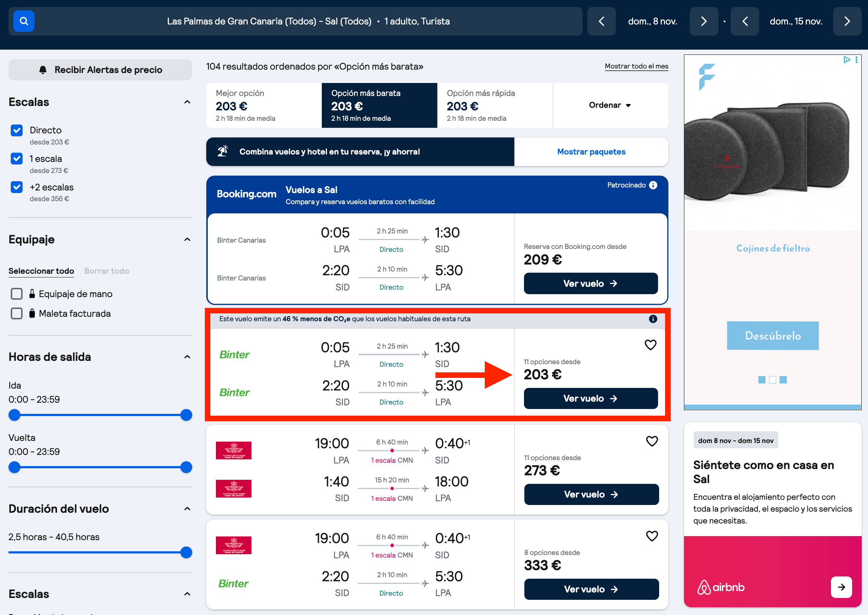Open the Ordenar sort dropdown
This screenshot has height=615, width=868.
610,105
